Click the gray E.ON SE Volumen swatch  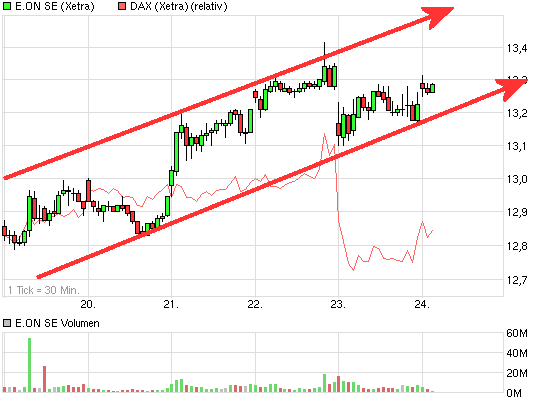(x=7, y=323)
